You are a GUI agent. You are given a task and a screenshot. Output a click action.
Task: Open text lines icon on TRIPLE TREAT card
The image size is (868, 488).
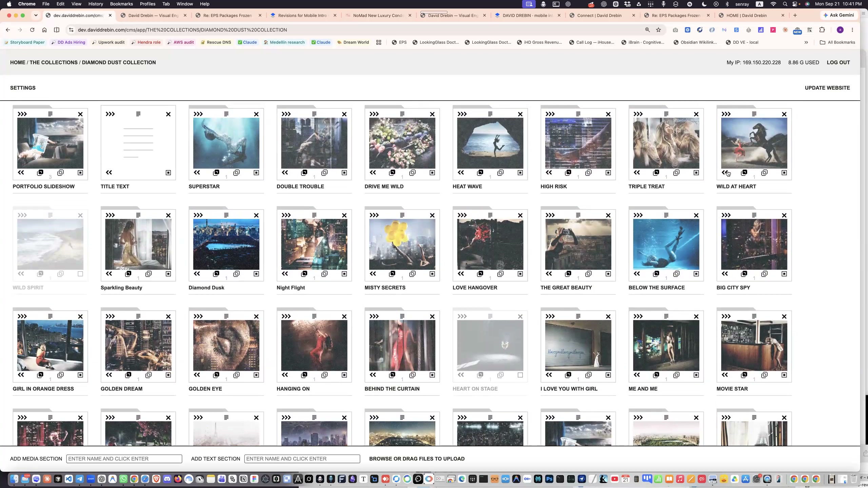[666, 114]
